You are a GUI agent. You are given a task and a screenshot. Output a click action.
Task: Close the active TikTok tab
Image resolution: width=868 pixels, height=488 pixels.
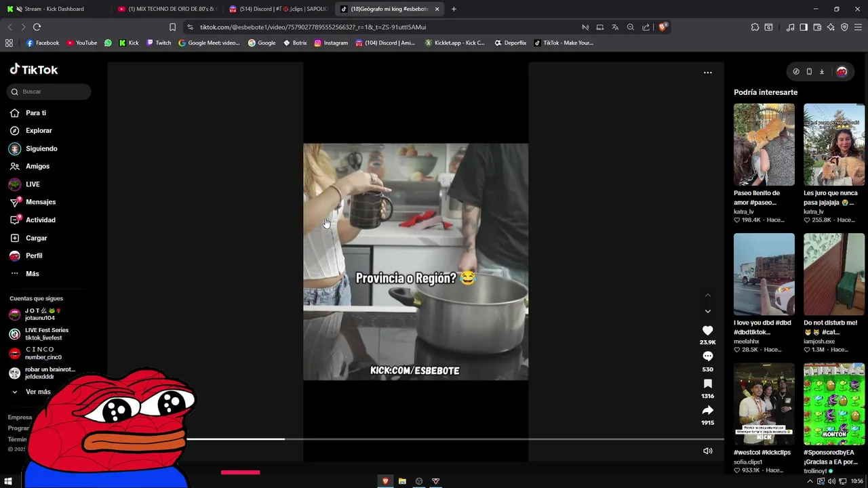point(437,9)
